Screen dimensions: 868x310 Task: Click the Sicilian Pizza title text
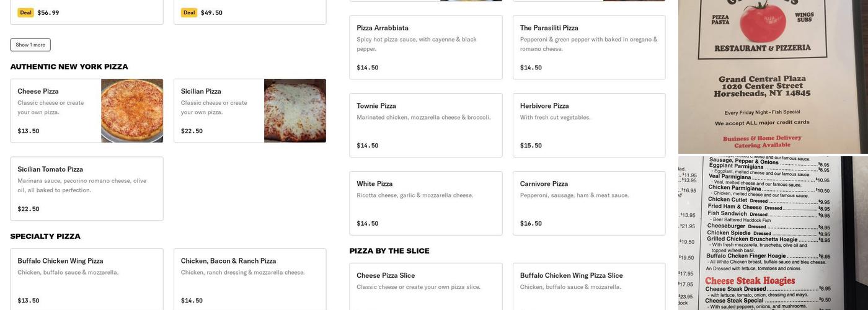point(201,91)
